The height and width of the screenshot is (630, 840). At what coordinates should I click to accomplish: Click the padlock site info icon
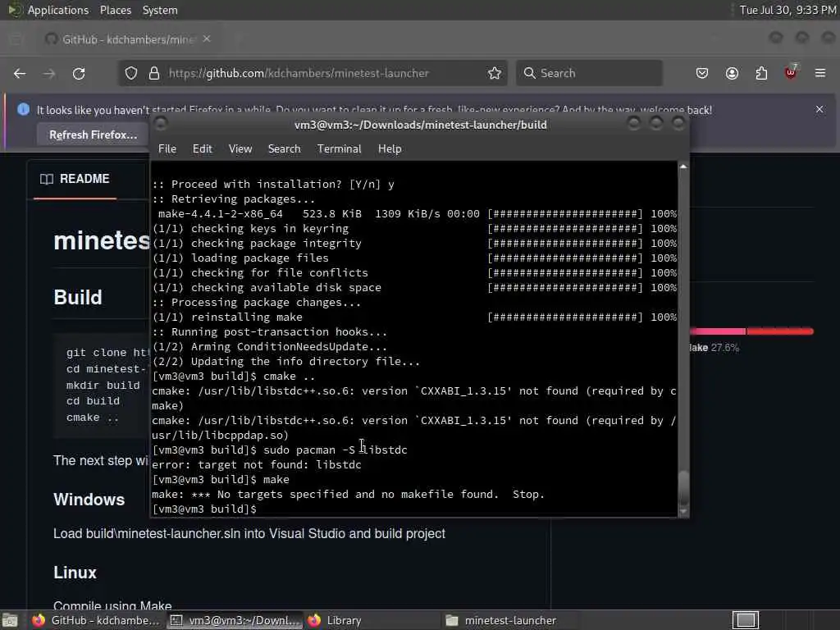pos(154,73)
